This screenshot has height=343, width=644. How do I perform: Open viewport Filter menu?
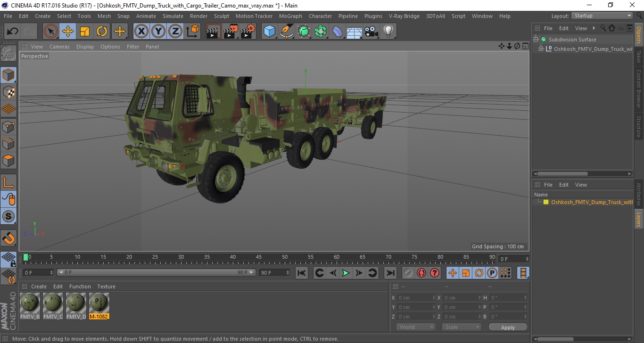tap(133, 47)
